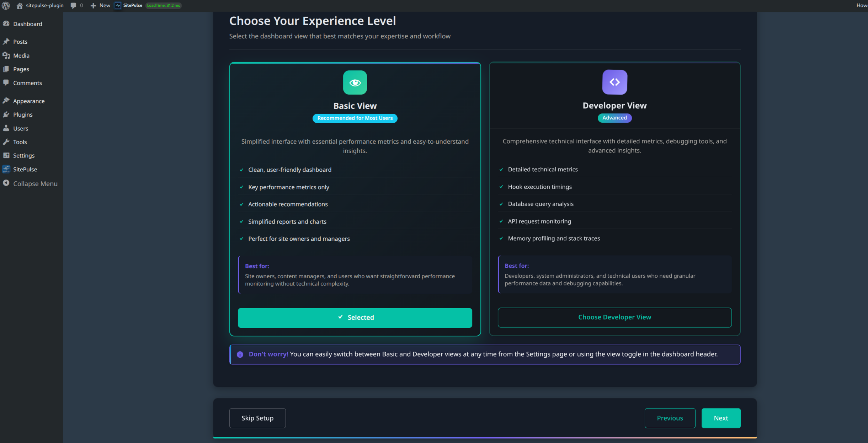Viewport: 868px width, 443px height.
Task: Click the Skip Setup button
Action: (x=257, y=418)
